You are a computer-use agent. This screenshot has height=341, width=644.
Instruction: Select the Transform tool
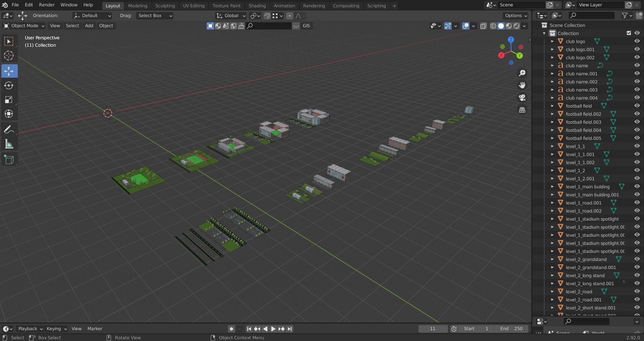(x=9, y=114)
